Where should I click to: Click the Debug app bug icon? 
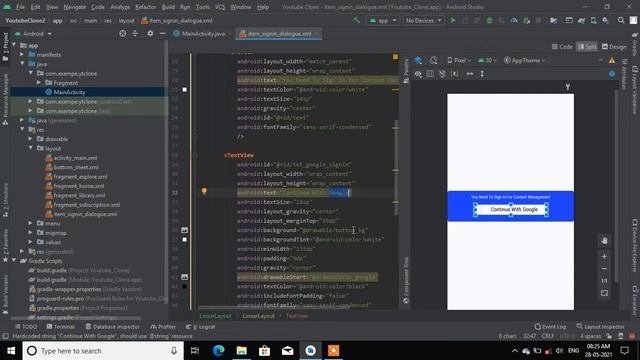click(x=489, y=20)
